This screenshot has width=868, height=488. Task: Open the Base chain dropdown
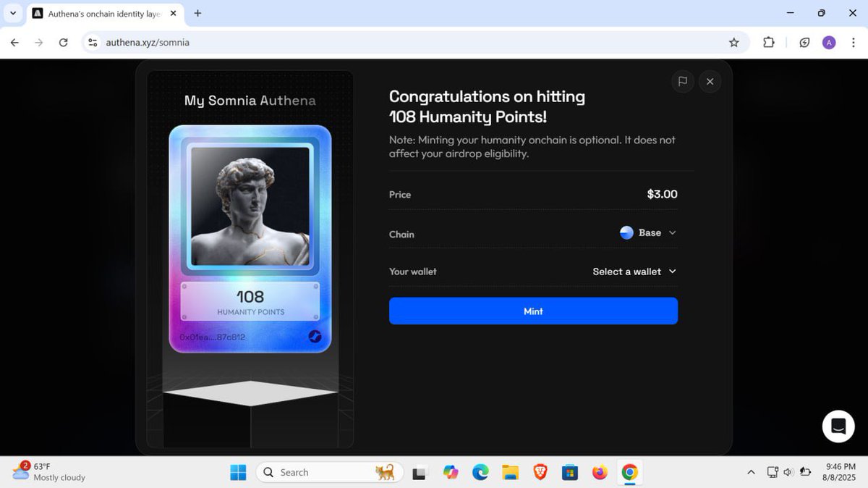648,232
